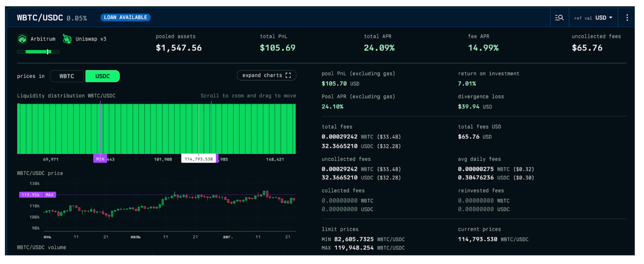
Task: Click the expand charts fullscreen icon
Action: tap(288, 75)
